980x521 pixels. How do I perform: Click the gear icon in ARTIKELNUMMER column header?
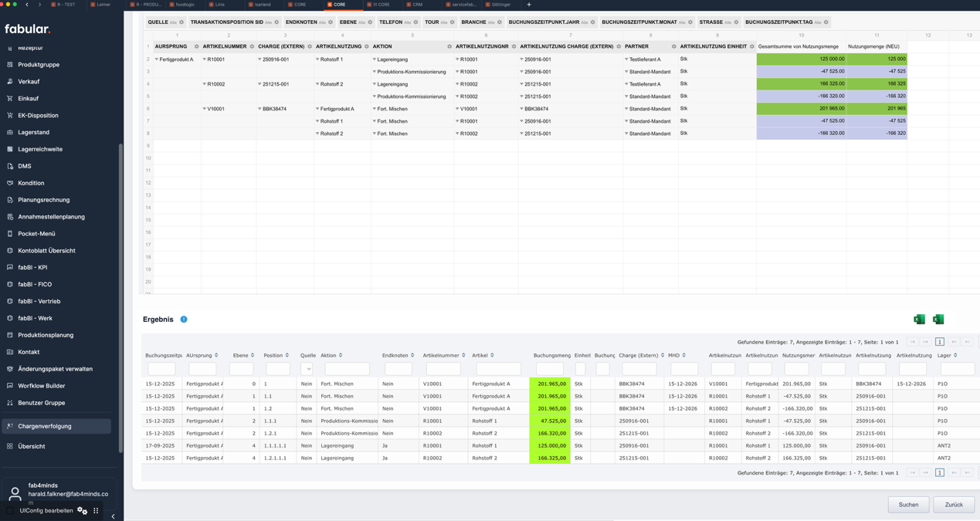coord(252,47)
